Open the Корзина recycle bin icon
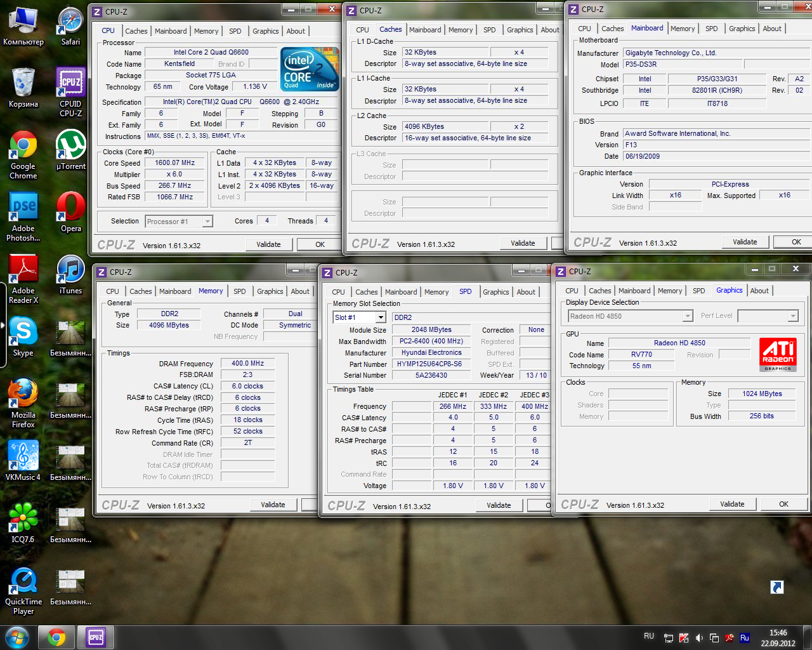 click(x=23, y=88)
